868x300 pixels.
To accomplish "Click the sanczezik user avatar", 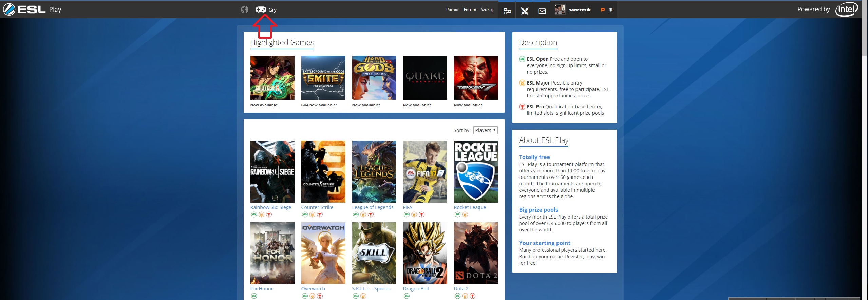I will pos(560,10).
